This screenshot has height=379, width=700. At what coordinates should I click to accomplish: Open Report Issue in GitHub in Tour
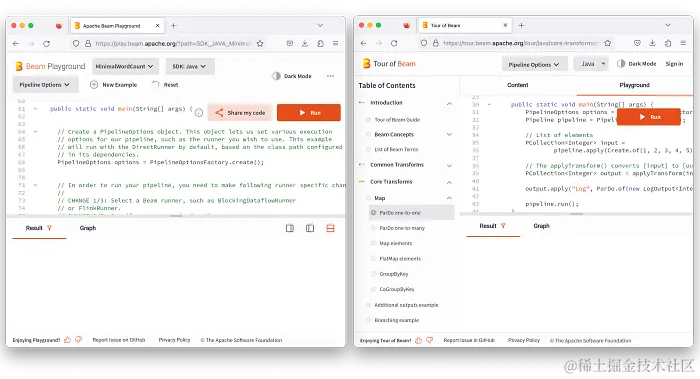click(469, 340)
